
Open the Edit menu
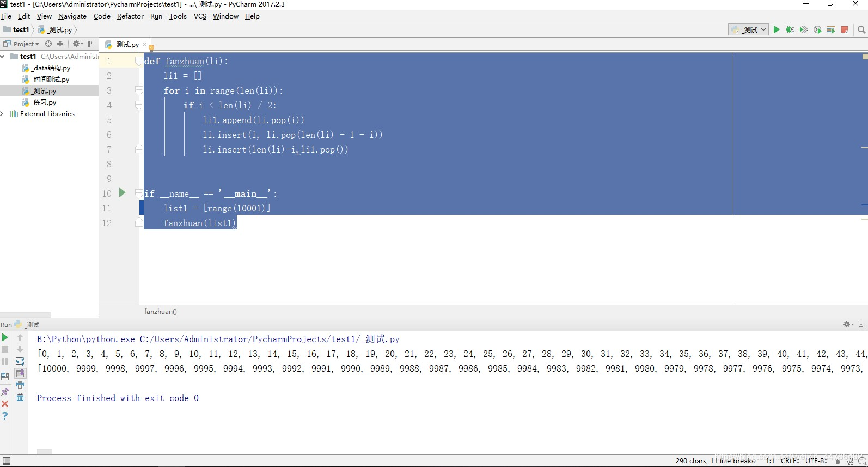[x=24, y=16]
